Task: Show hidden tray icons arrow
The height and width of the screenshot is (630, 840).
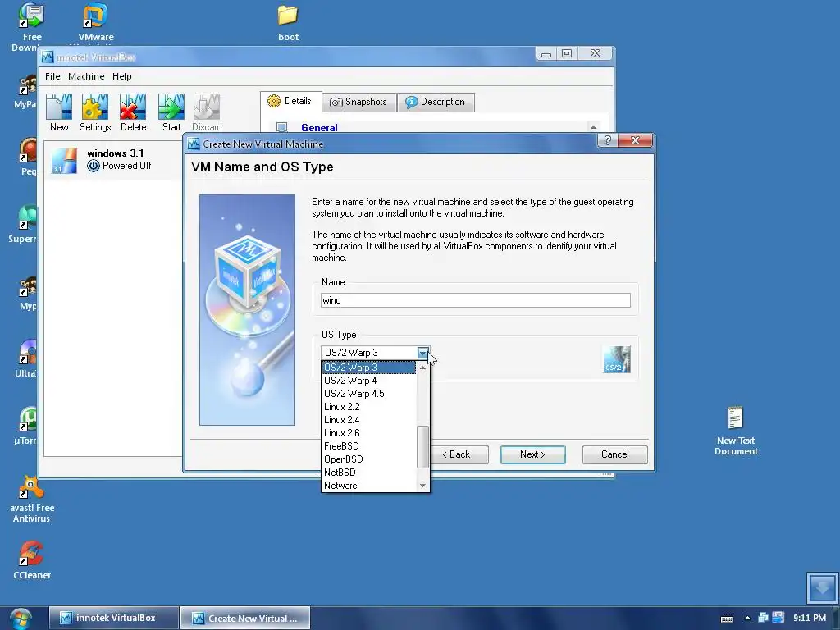Action: tap(747, 619)
